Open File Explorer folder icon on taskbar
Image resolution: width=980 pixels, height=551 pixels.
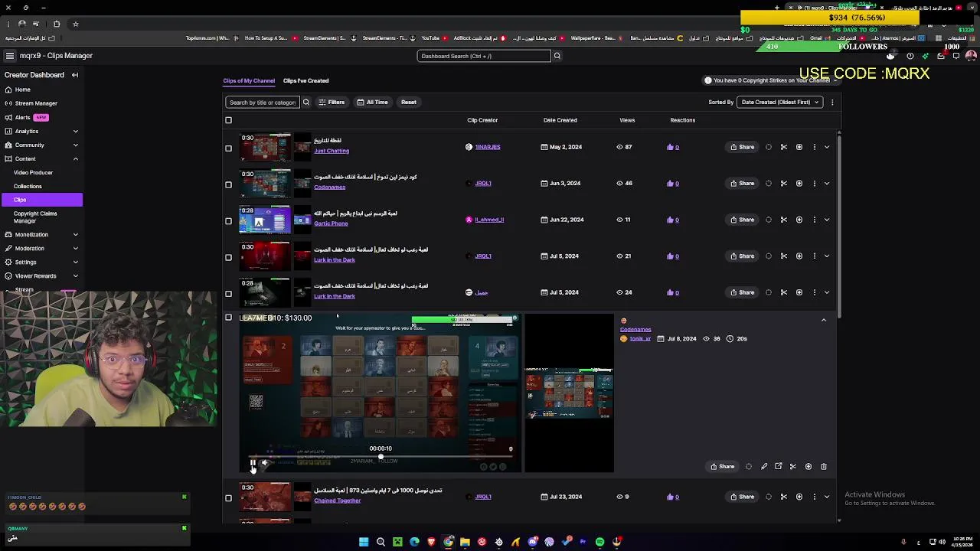[x=465, y=542]
